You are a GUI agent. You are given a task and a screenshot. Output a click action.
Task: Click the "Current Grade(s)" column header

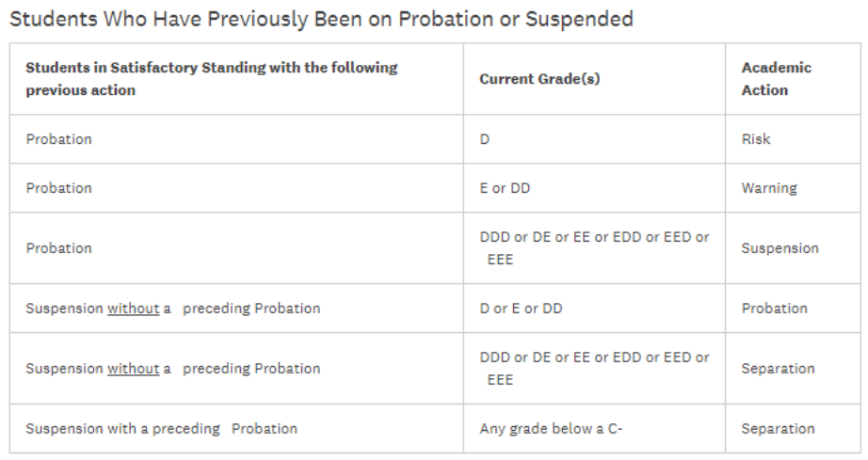point(539,79)
